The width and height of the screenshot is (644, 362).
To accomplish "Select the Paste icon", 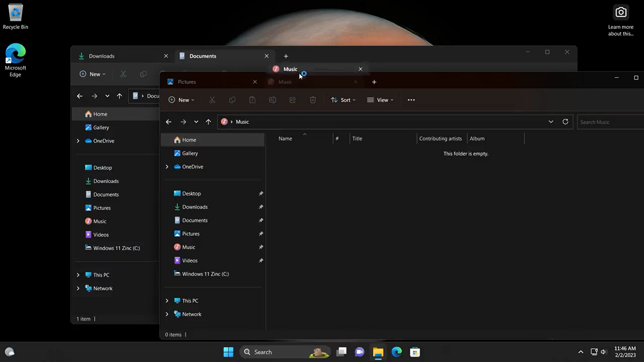I will tap(252, 99).
